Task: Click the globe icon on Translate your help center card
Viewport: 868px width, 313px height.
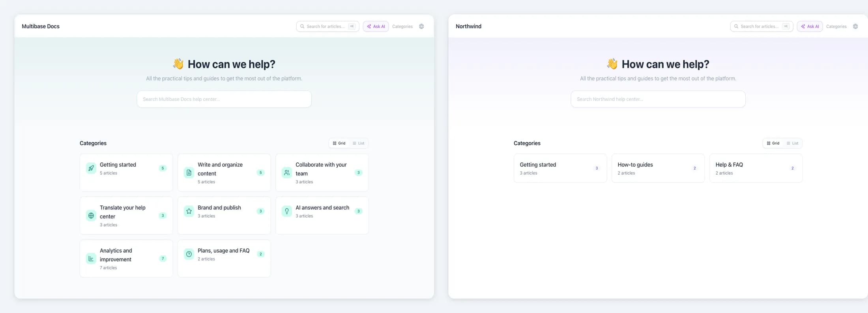Action: click(x=91, y=216)
